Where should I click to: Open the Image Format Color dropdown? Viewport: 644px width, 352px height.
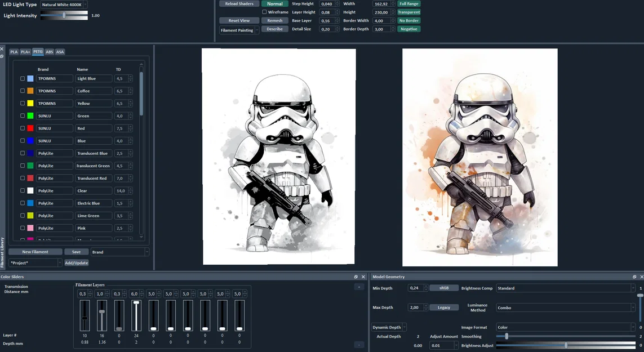tap(566, 327)
